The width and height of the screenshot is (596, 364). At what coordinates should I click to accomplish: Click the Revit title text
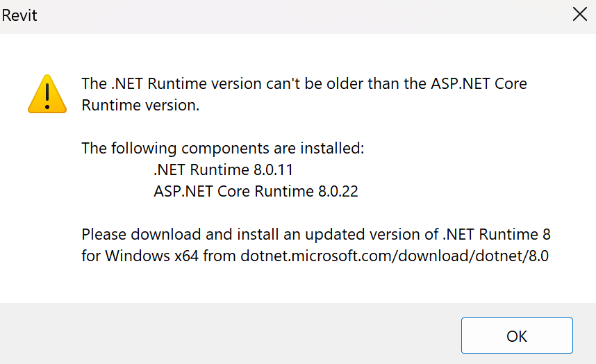(19, 15)
